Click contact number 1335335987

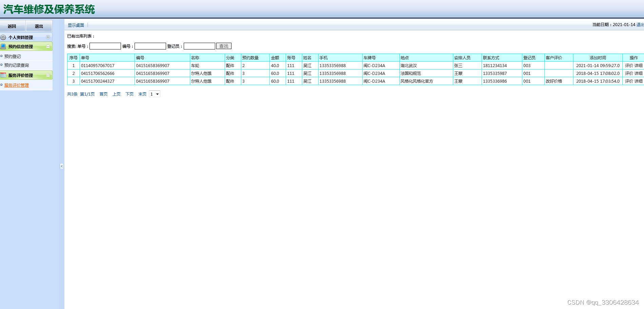495,74
